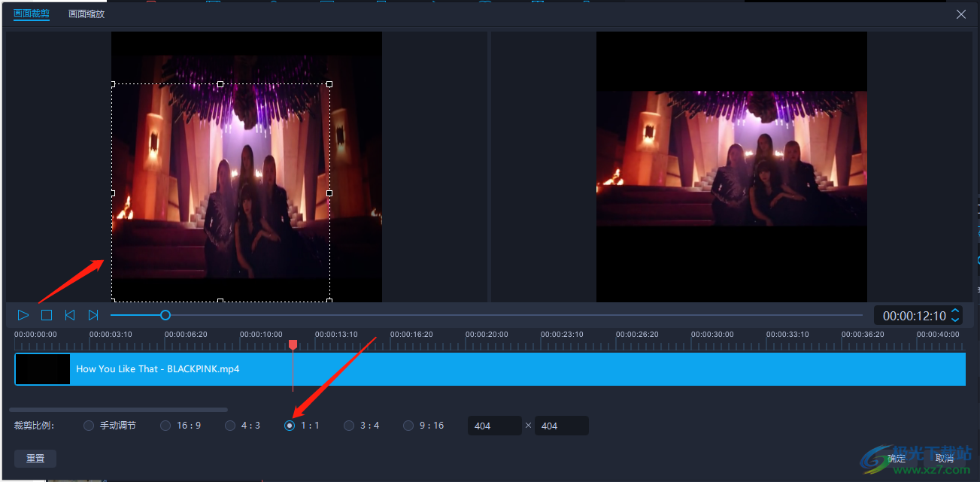980x482 pixels.
Task: Step to next frame
Action: pyautogui.click(x=93, y=315)
